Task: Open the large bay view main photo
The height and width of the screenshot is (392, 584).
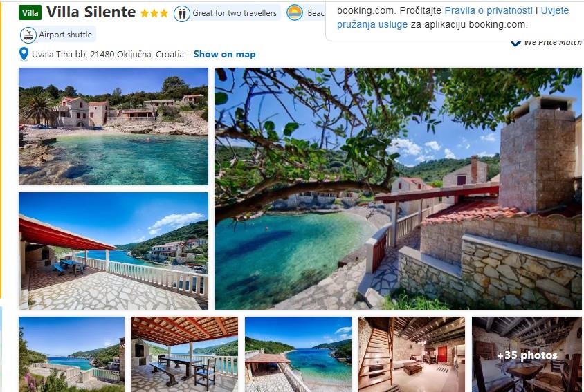Action: (398, 188)
